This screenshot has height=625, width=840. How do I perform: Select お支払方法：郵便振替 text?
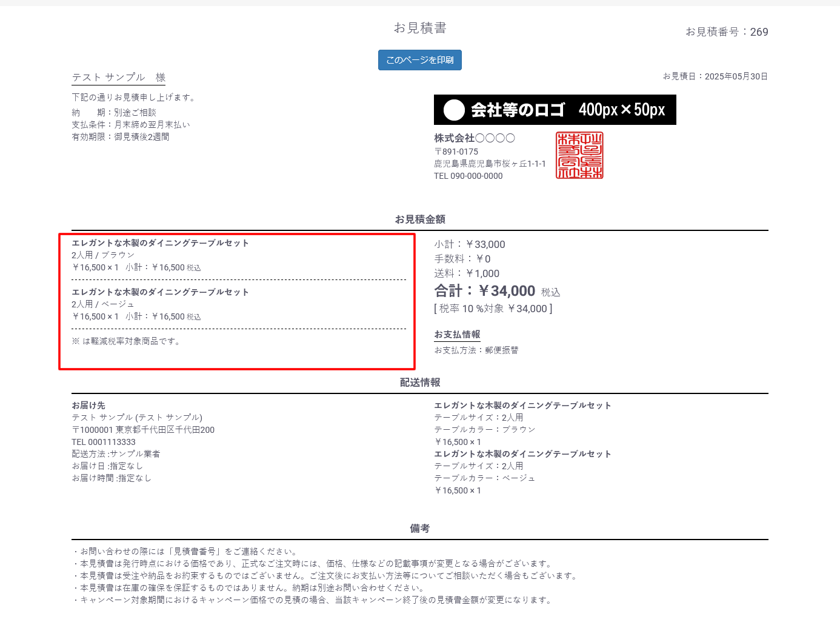[x=476, y=350]
